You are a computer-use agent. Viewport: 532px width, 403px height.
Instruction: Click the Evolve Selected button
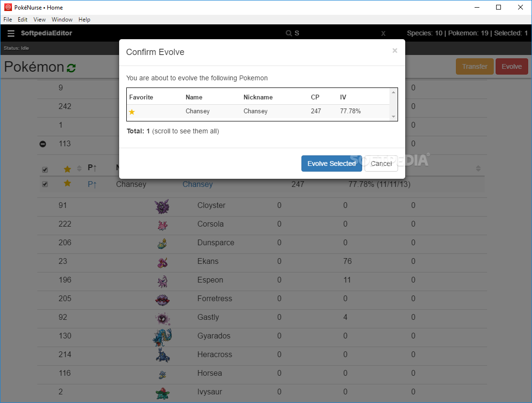coord(332,163)
